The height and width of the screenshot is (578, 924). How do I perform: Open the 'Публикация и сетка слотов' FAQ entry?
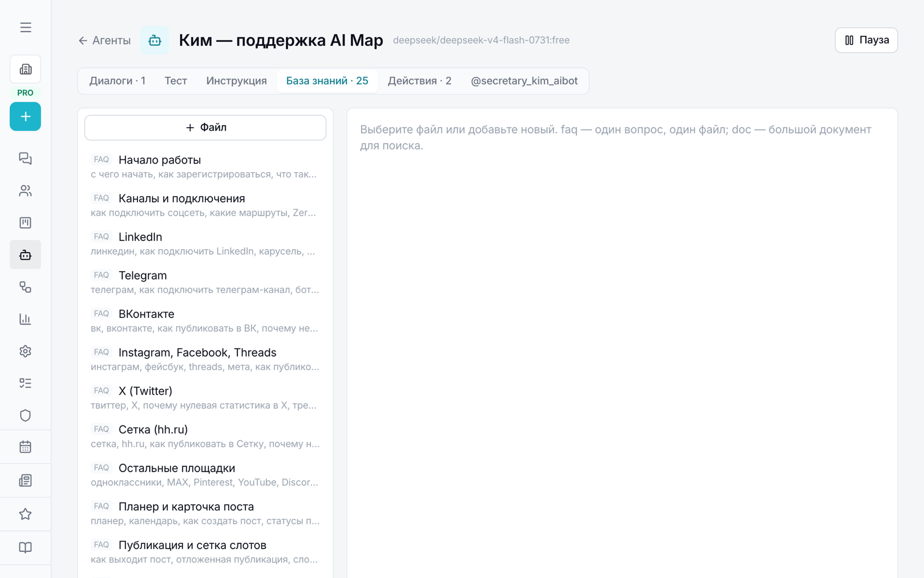click(x=206, y=552)
